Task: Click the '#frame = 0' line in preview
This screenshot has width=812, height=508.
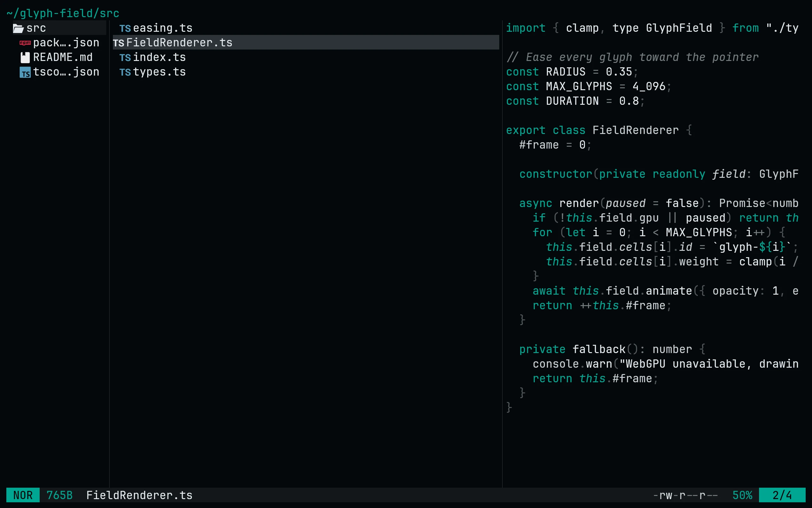Action: click(555, 145)
